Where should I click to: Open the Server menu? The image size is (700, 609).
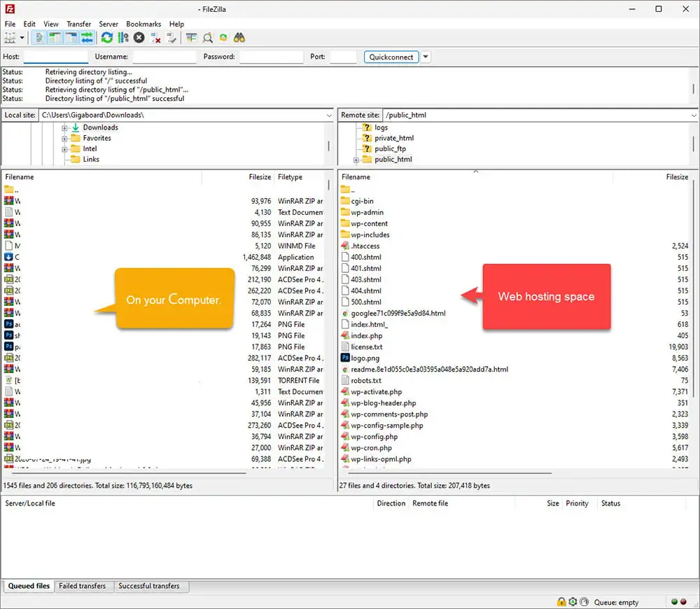[108, 24]
